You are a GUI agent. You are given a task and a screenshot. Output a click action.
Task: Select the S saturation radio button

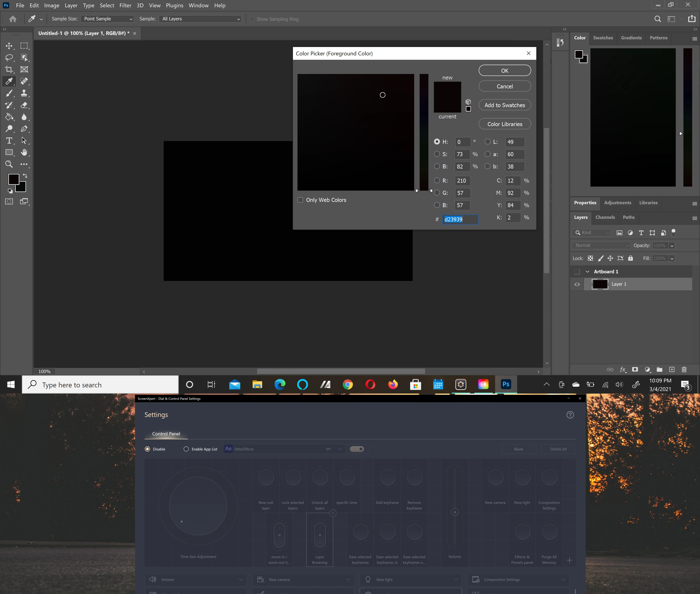[x=437, y=154]
